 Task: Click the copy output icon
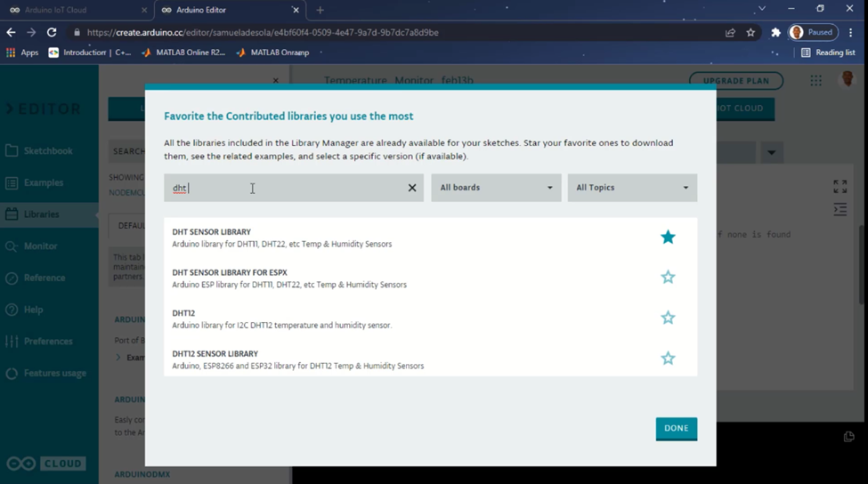848,437
